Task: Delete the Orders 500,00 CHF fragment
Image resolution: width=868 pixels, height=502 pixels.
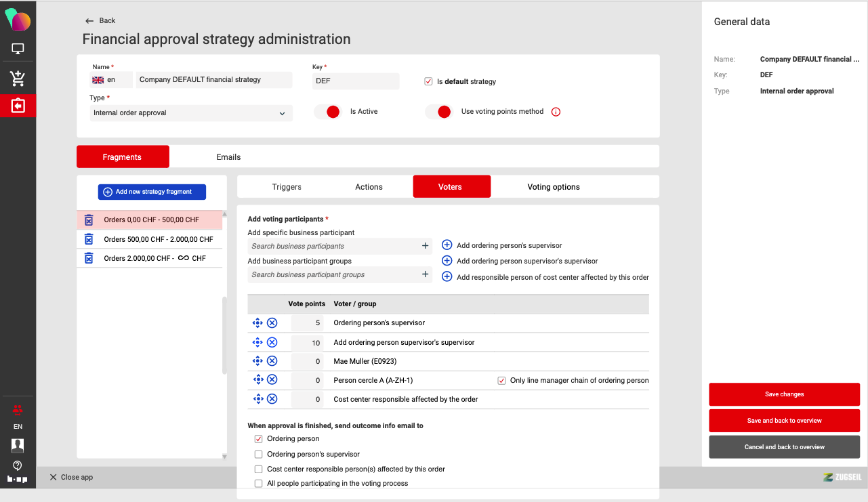Action: tap(88, 239)
